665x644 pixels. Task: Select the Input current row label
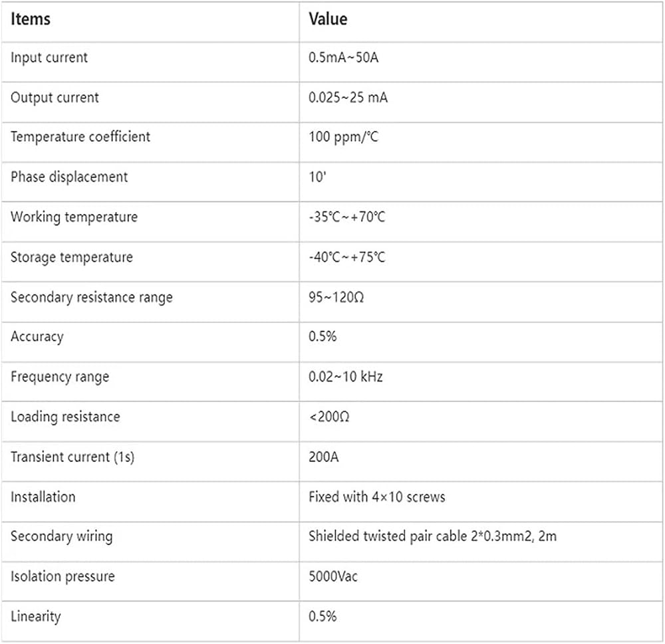tap(49, 57)
